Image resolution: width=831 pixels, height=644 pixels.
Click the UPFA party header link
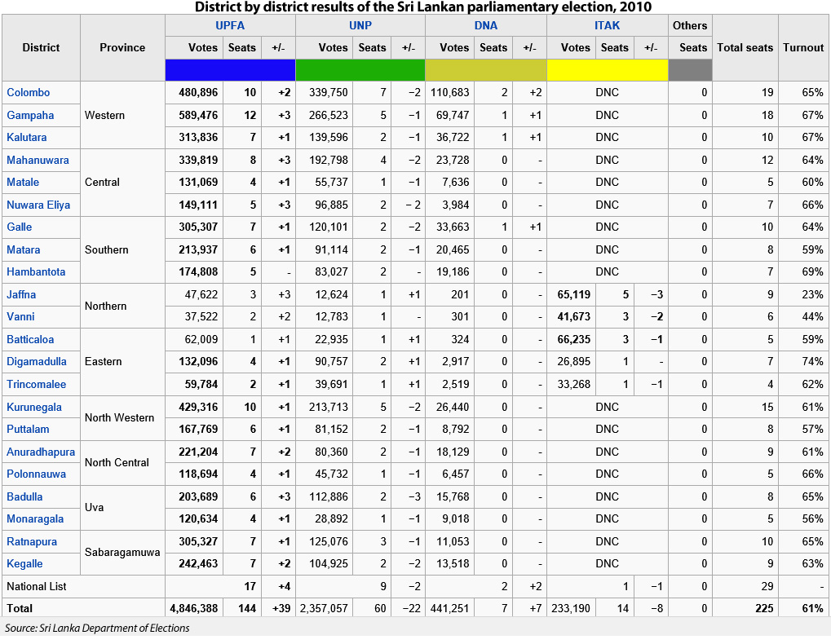click(x=230, y=25)
